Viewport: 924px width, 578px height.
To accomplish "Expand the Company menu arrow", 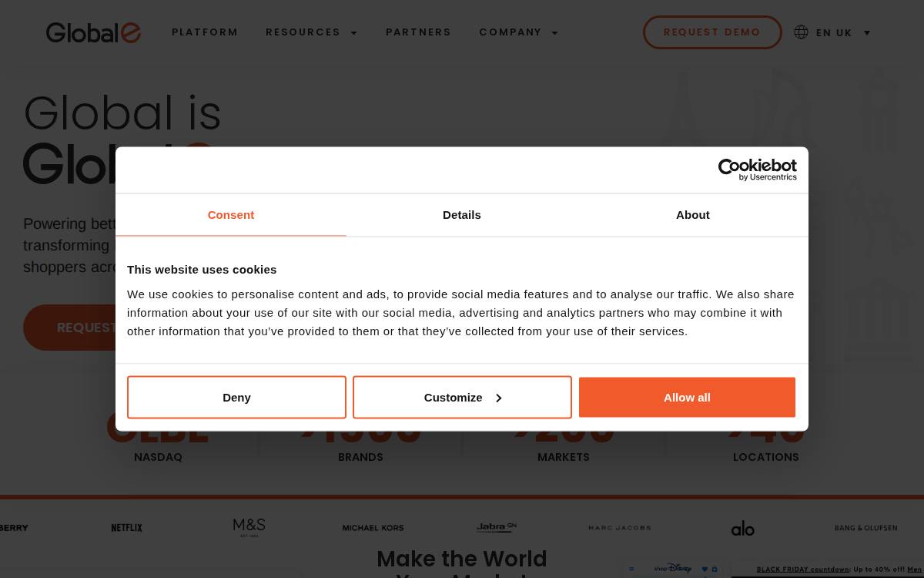I will pos(555,33).
